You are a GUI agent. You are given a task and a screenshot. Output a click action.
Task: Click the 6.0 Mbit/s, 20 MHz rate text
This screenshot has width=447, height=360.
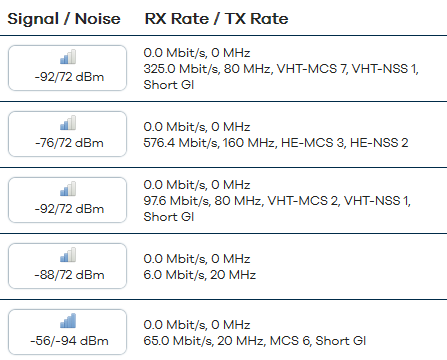pyautogui.click(x=200, y=275)
